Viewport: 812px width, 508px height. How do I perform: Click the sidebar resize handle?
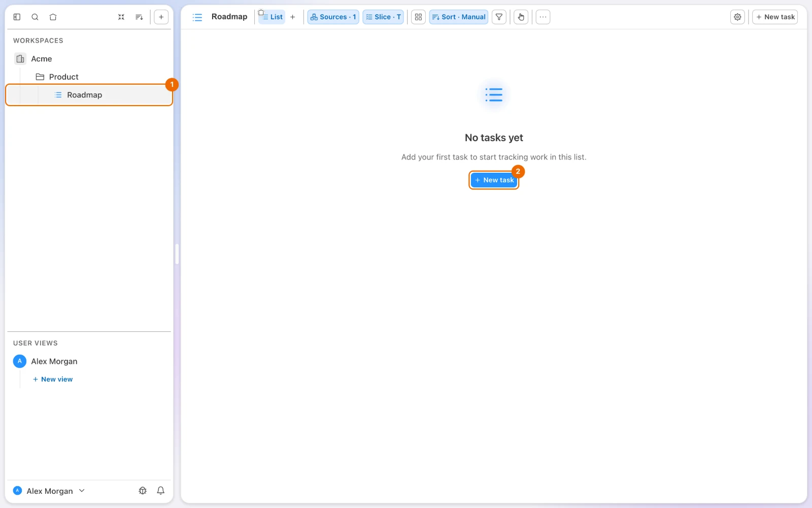(177, 254)
